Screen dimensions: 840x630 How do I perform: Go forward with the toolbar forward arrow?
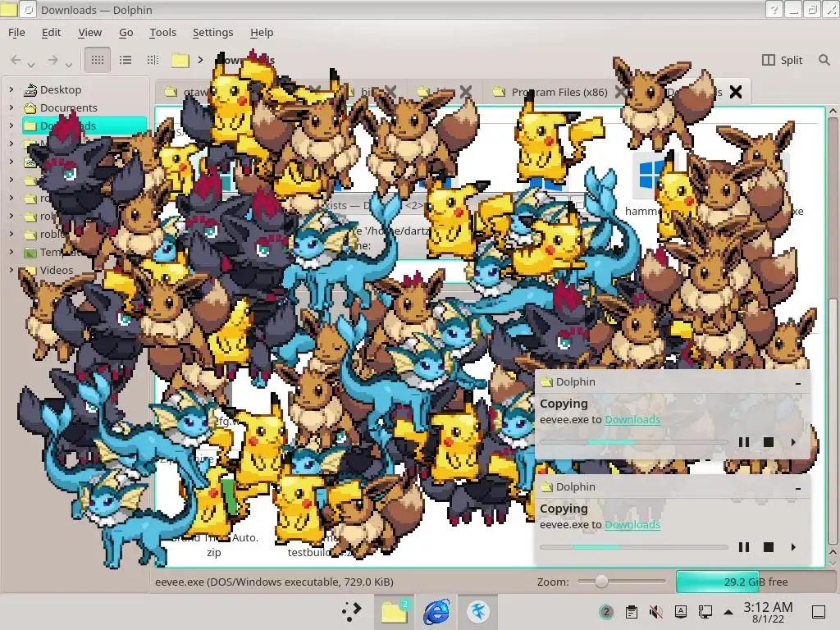tap(52, 60)
